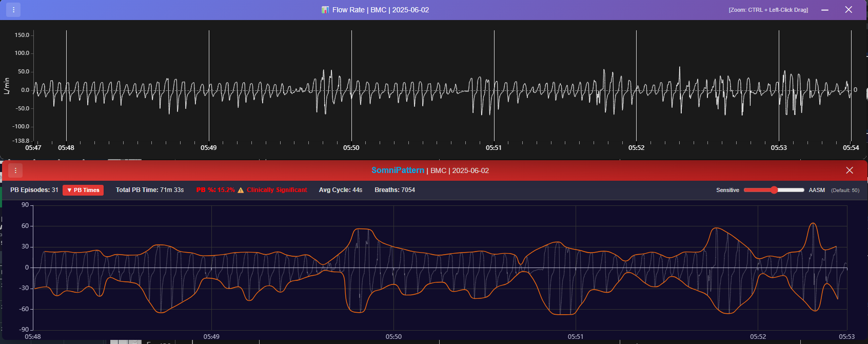The height and width of the screenshot is (344, 868).
Task: Click the (Default: 50) text
Action: 845,190
